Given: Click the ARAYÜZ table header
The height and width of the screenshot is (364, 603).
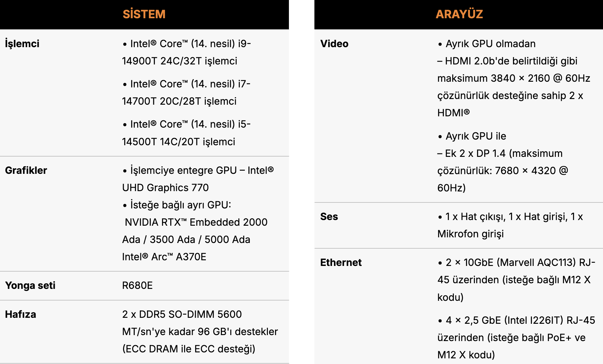Looking at the screenshot, I should 459,14.
